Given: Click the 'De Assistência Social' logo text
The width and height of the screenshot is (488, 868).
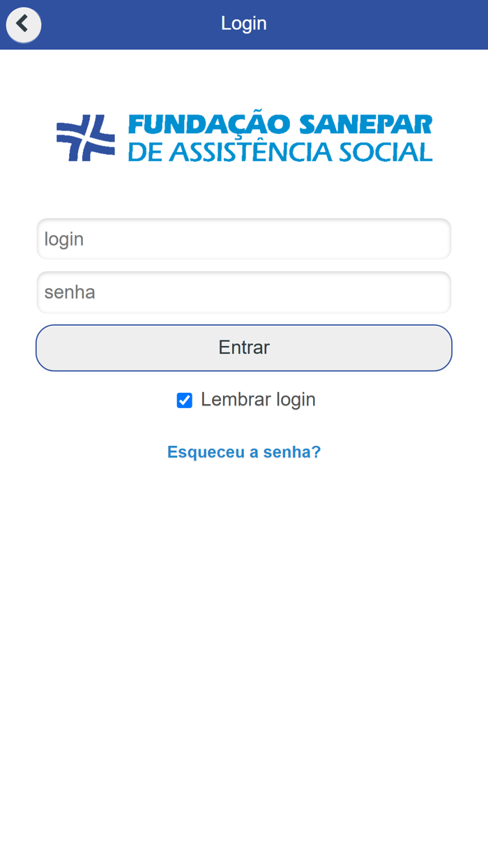Looking at the screenshot, I should pyautogui.click(x=279, y=152).
